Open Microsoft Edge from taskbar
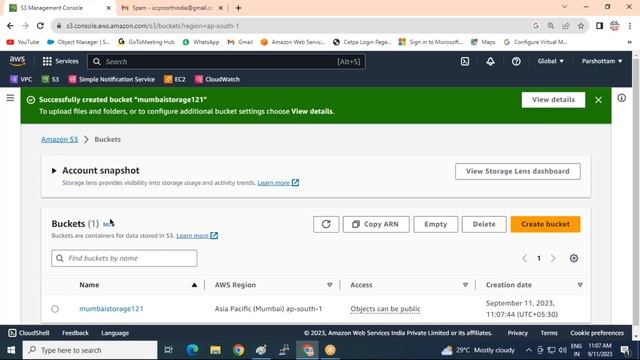The width and height of the screenshot is (640, 360). point(192,350)
